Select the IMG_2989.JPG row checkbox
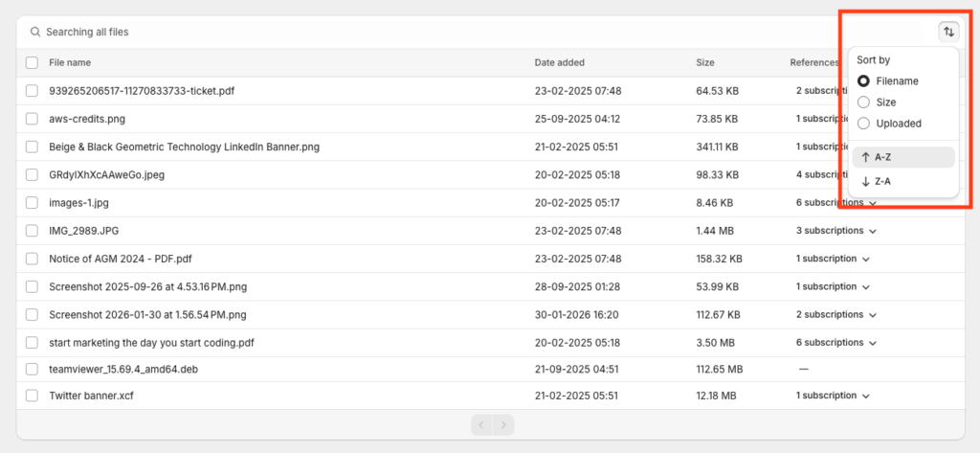Screen dimensions: 980x453 pos(32,231)
